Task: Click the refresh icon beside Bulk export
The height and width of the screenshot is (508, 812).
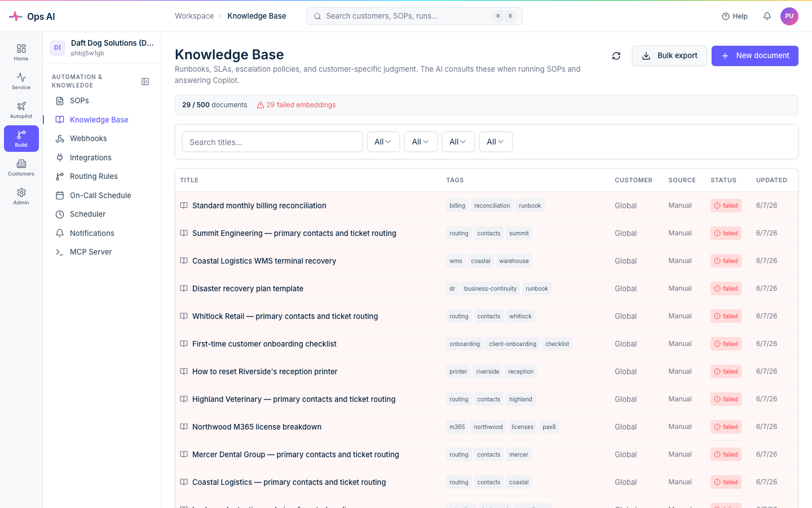Action: click(x=616, y=56)
